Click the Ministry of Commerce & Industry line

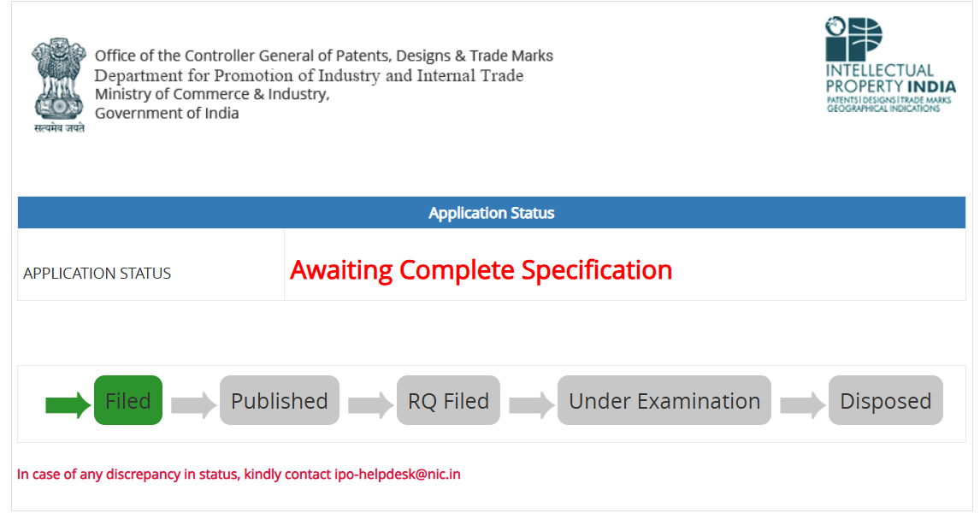(x=212, y=94)
